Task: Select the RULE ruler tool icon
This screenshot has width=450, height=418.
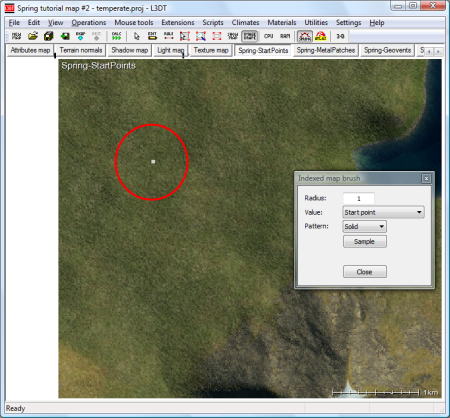Action: [169, 36]
